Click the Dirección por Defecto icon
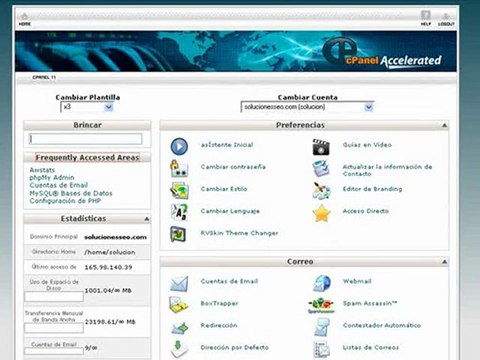The height and width of the screenshot is (360, 480). click(179, 349)
